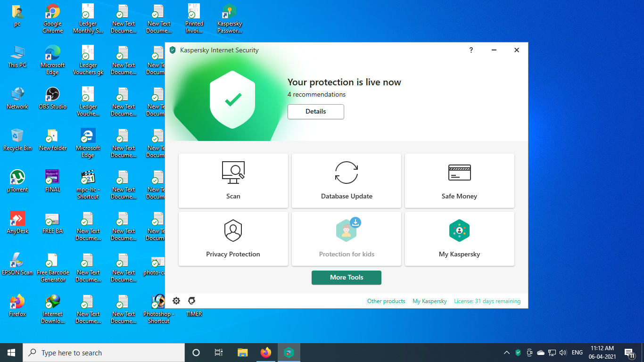
Task: Open Cortana from the taskbar circle
Action: 196,353
